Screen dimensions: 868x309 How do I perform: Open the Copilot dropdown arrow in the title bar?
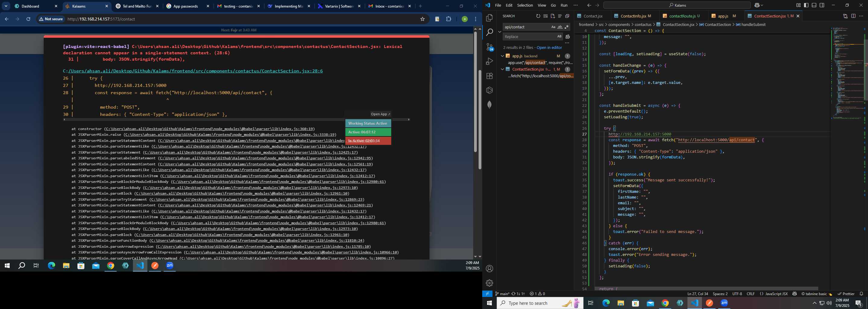tap(762, 5)
